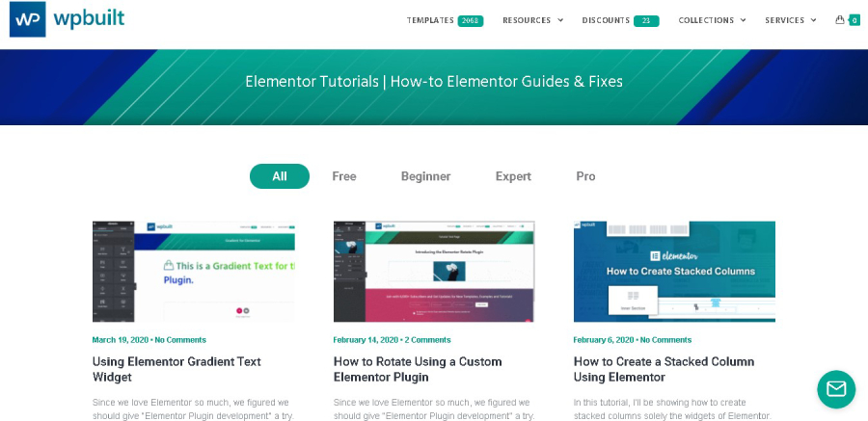The height and width of the screenshot is (421, 868).
Task: Click the 'March 19, 2020 • No Comments' line
Action: point(149,340)
